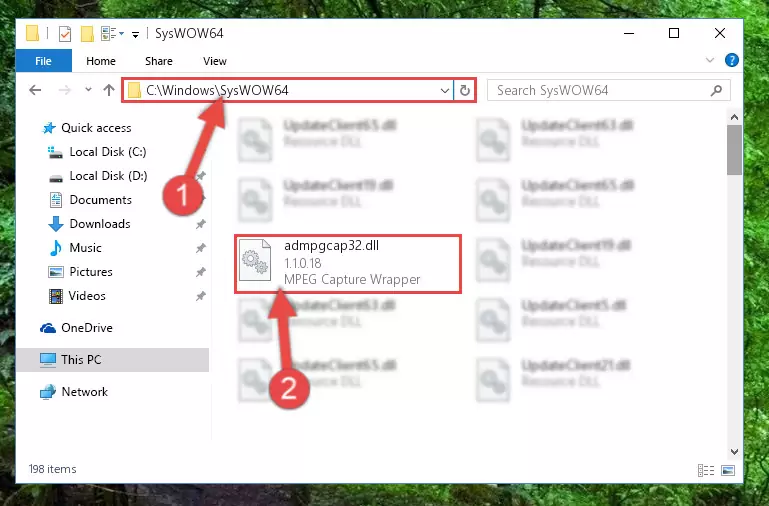Click the admpgcap32.dll gear file icon
This screenshot has width=769, height=506.
point(255,260)
